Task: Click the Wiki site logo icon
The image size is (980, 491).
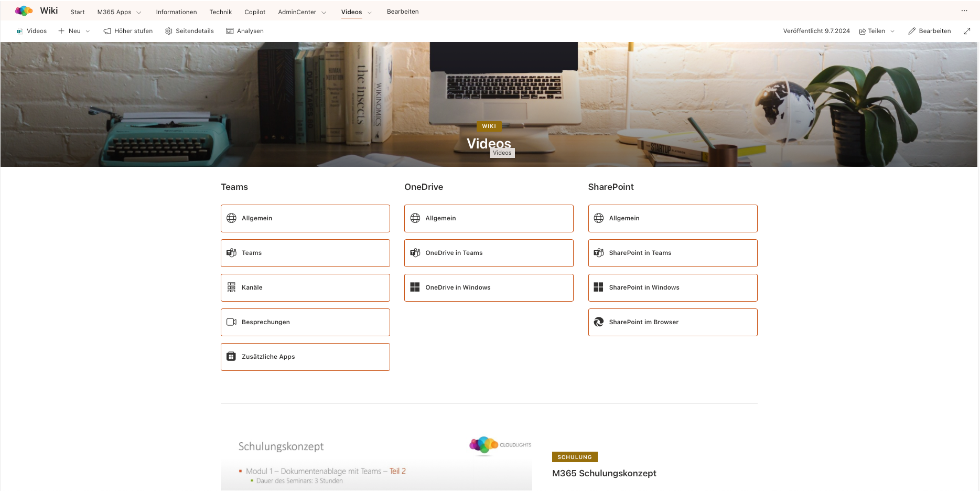Action: [24, 11]
